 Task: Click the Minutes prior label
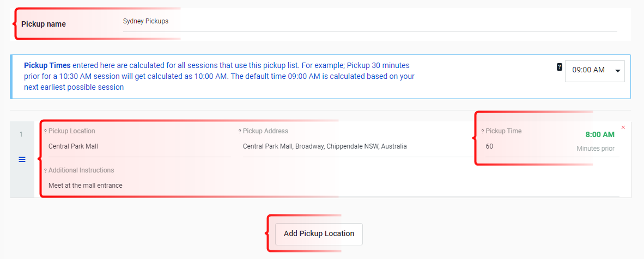pyautogui.click(x=596, y=149)
